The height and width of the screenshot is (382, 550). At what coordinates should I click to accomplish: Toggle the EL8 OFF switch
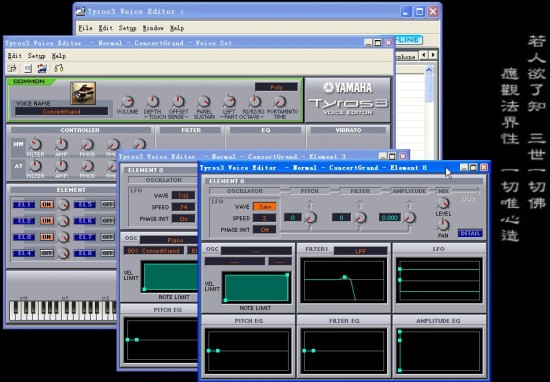pyautogui.click(x=108, y=253)
